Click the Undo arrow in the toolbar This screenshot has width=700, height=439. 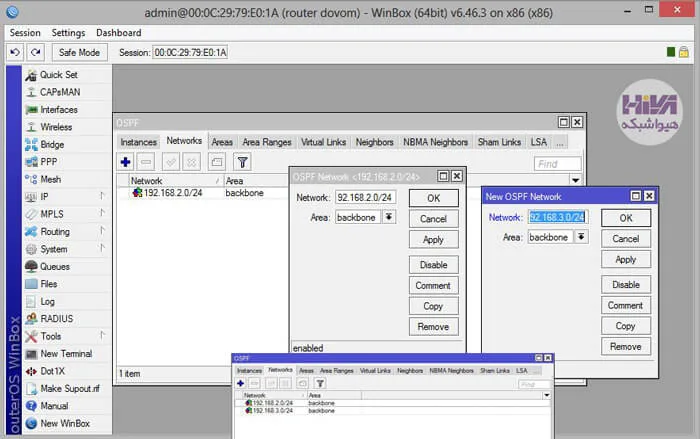[x=15, y=52]
